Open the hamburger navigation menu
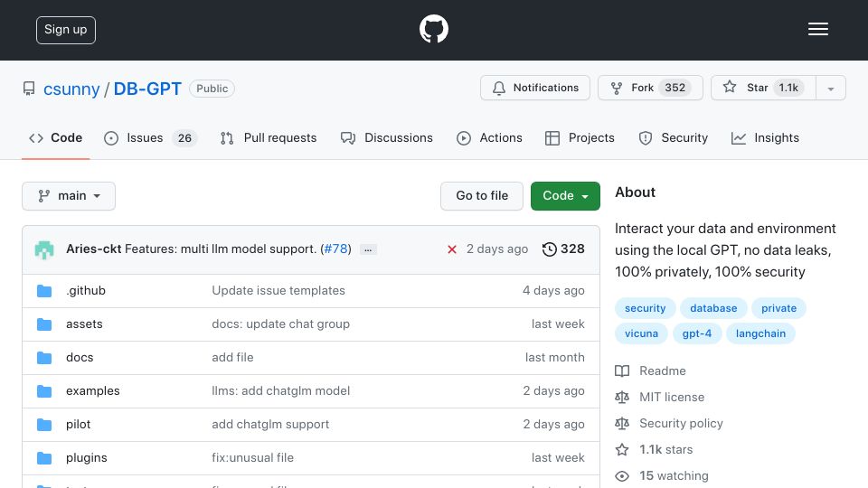Screen dimensions: 868x488 817,29
